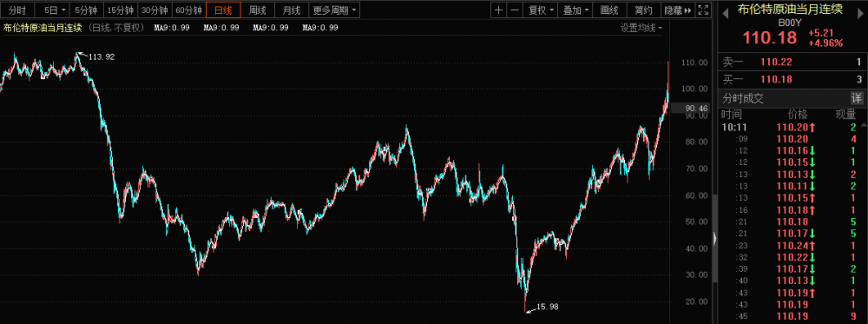Click the zoom in plus icon
Image resolution: width=868 pixels, height=324 pixels.
tap(499, 10)
